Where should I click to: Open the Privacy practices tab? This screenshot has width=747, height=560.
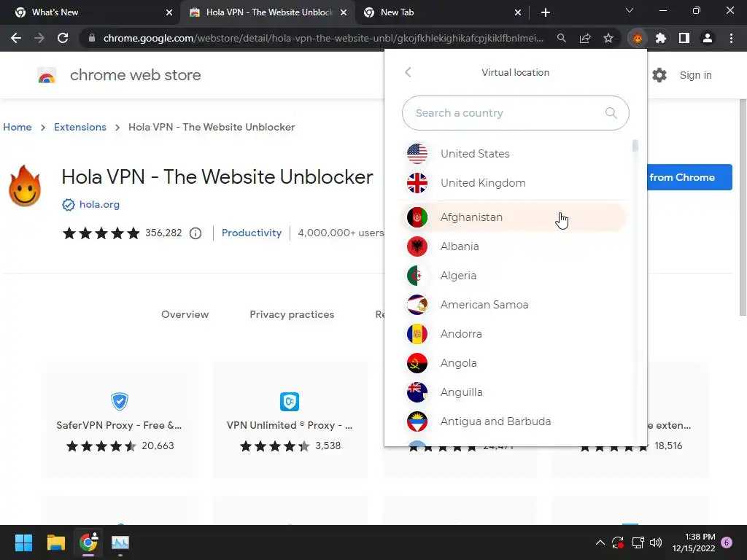pos(292,314)
